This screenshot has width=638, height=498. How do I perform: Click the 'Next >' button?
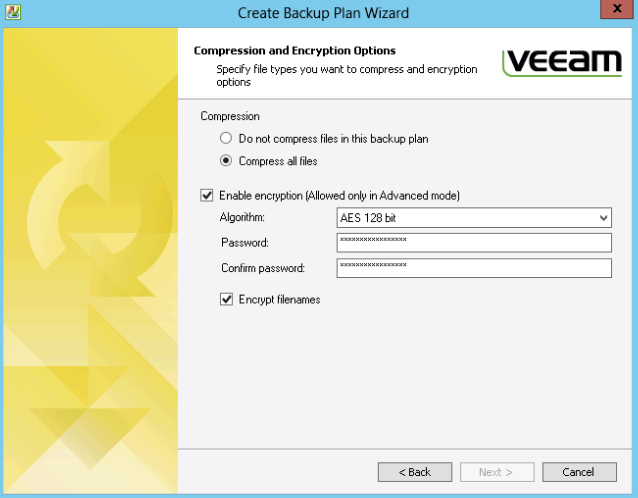click(x=497, y=472)
